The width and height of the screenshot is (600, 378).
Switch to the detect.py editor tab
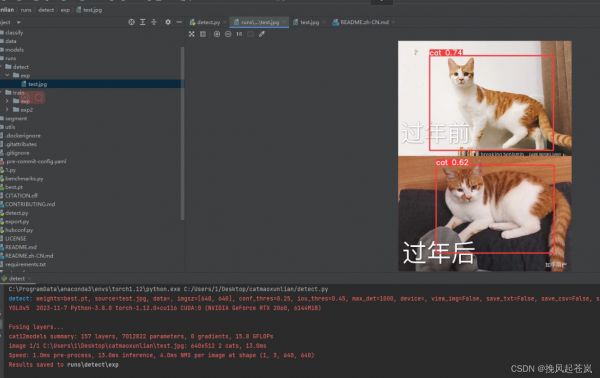[205, 22]
